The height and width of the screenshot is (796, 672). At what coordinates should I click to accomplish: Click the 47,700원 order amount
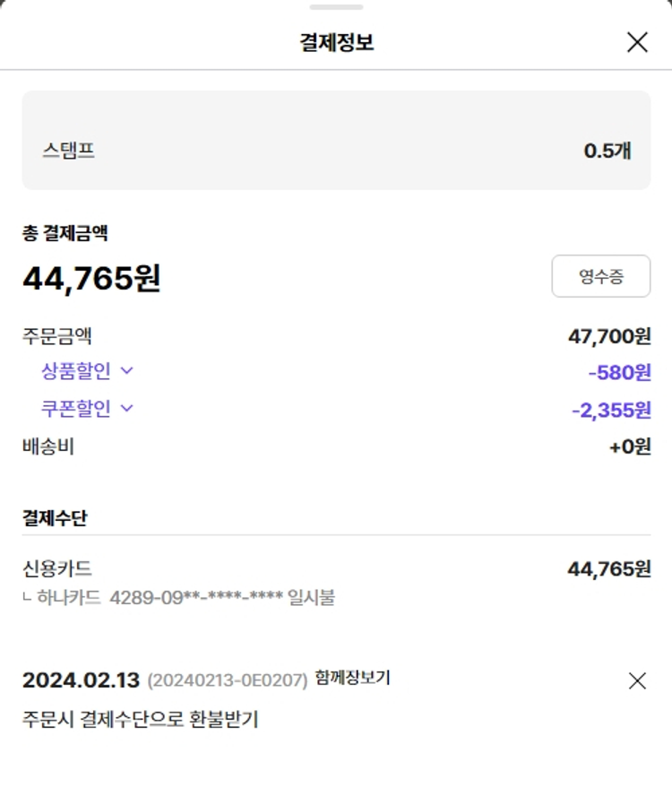(x=609, y=337)
